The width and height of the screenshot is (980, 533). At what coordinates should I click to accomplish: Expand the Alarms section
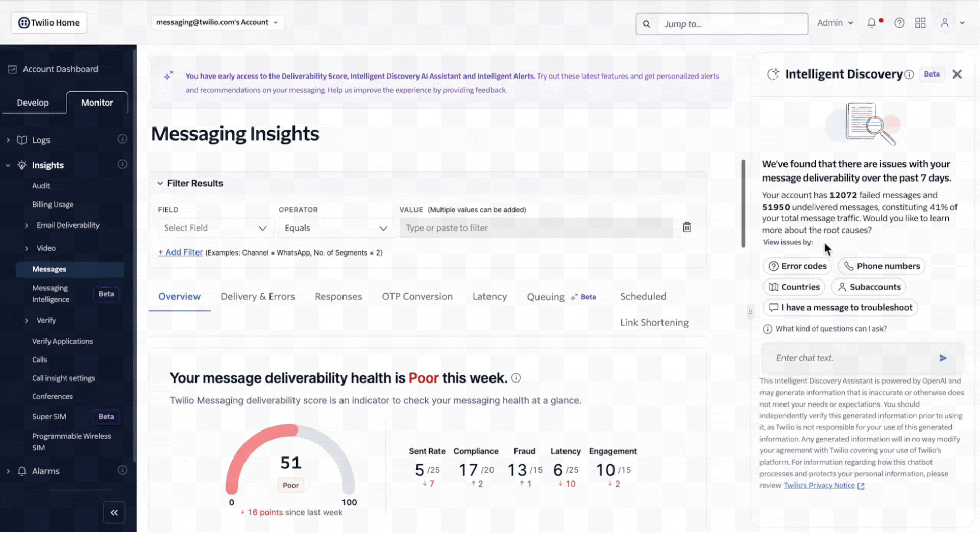(8, 471)
